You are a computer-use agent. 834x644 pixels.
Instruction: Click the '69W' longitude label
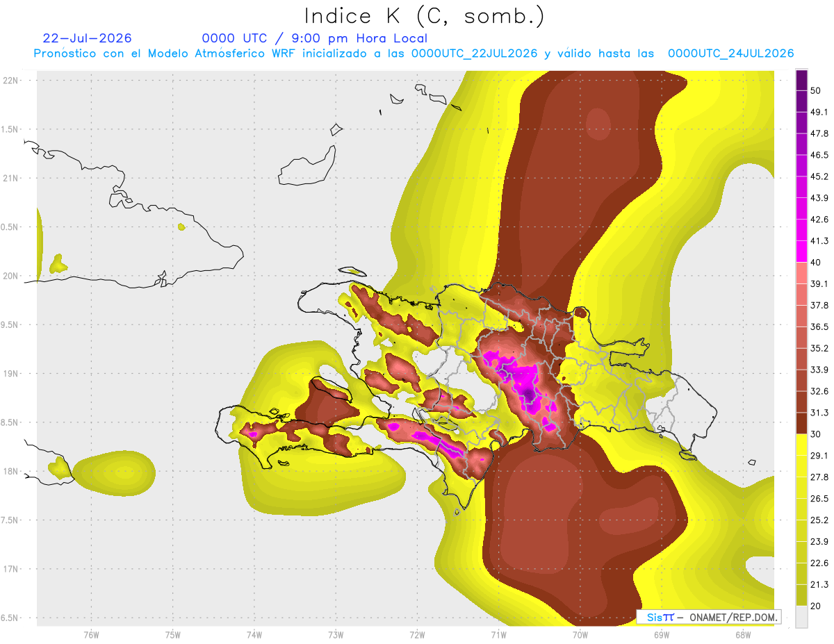click(661, 635)
